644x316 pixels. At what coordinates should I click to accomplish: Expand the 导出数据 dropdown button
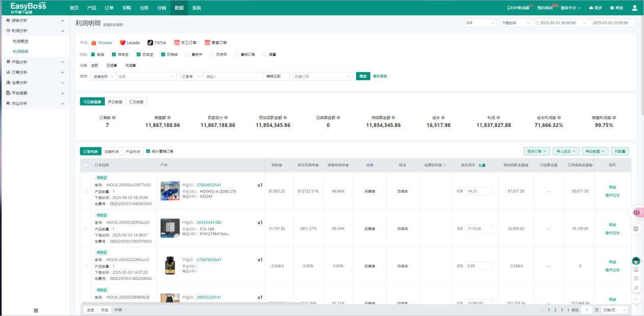[x=595, y=151]
